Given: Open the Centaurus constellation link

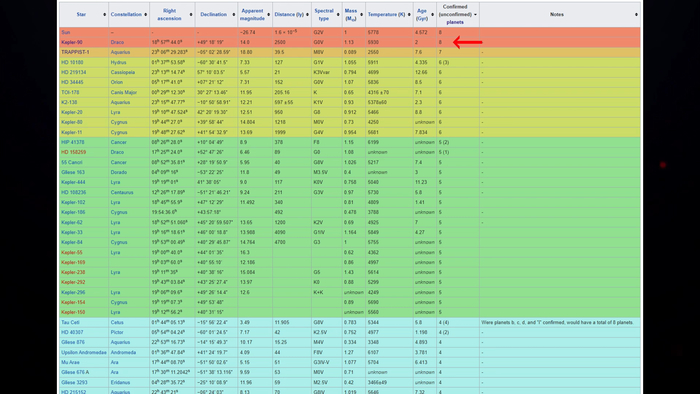Looking at the screenshot, I should (x=122, y=192).
